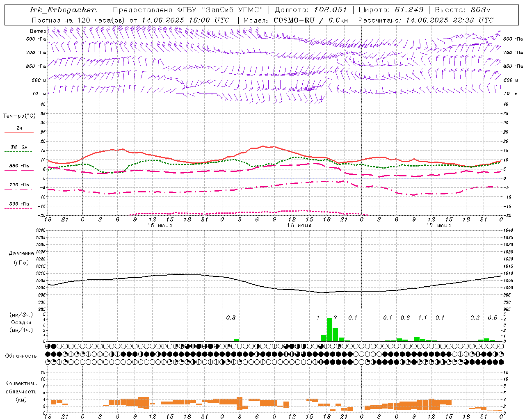Image resolution: width=525 pixels, height=420 pixels.
Task: Click the Тем-ра(°C) axis title
Action: coord(19,116)
